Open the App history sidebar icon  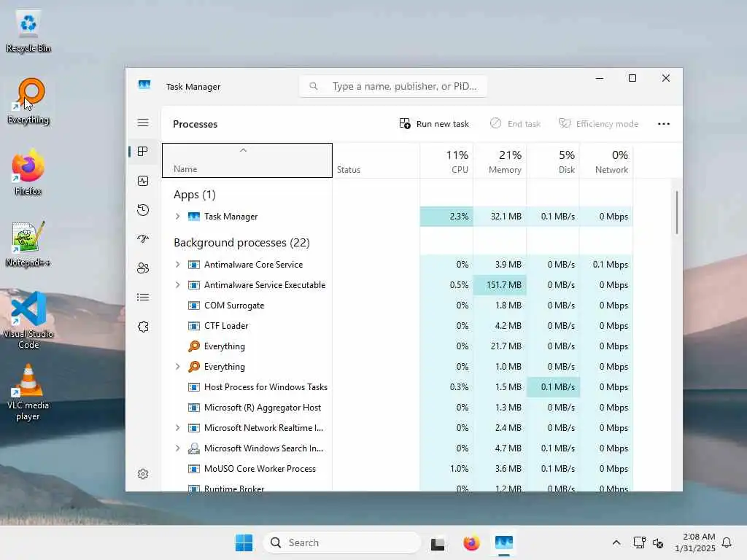pos(143,210)
